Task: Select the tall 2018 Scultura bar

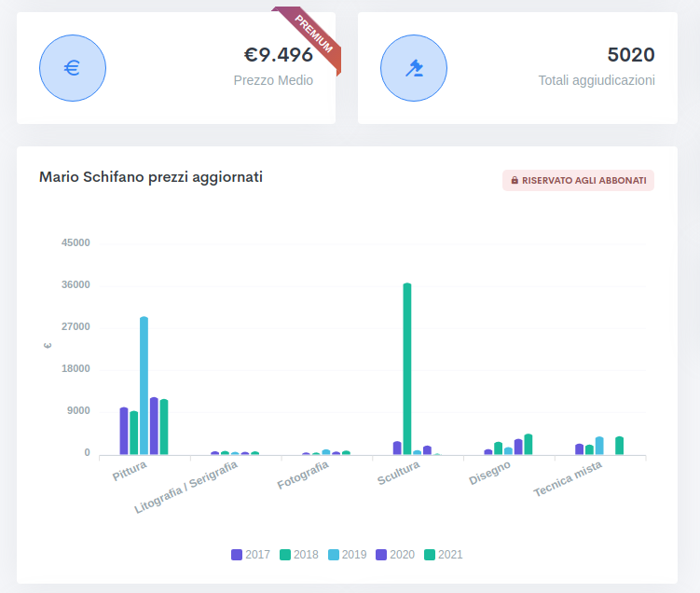Action: pyautogui.click(x=407, y=369)
